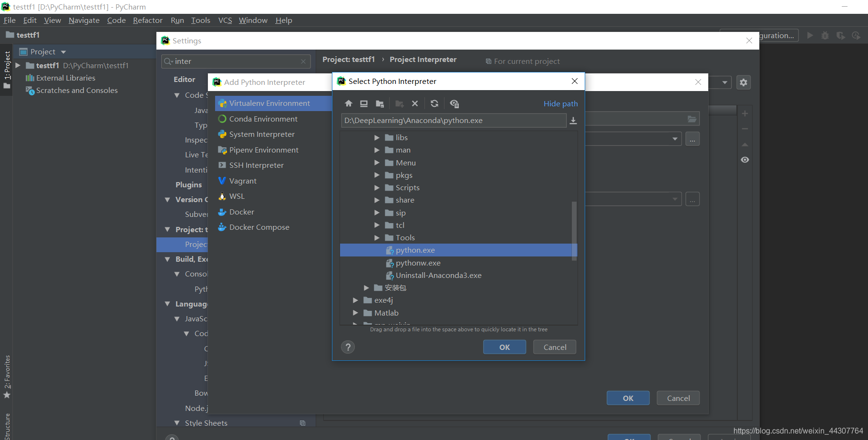Image resolution: width=868 pixels, height=440 pixels.
Task: Expand the pkgs folder
Action: pos(377,175)
